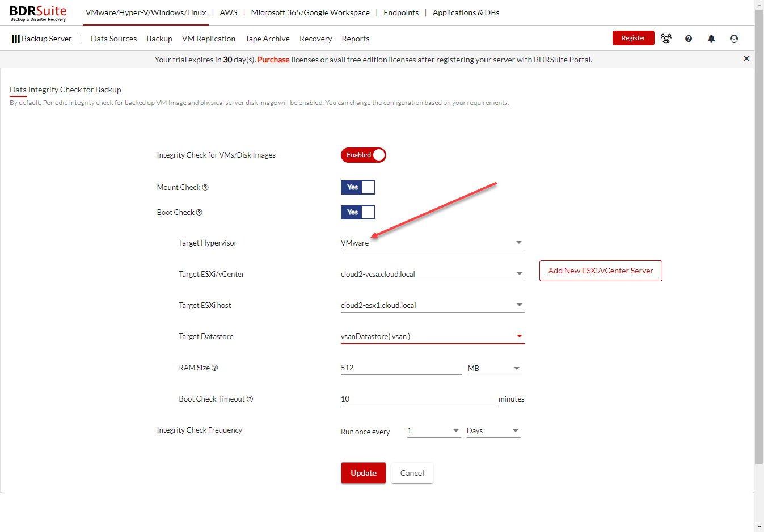Open the Target Hypervisor dropdown

(x=432, y=243)
